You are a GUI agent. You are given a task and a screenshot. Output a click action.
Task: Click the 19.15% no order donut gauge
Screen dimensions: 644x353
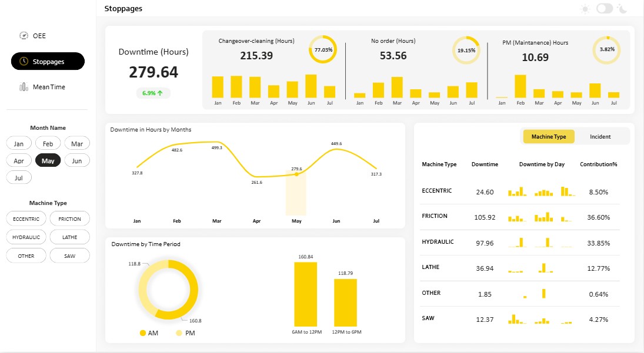[466, 51]
